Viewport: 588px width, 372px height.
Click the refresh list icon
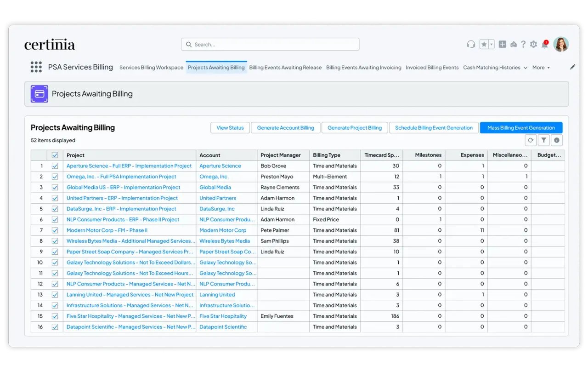[x=531, y=140]
